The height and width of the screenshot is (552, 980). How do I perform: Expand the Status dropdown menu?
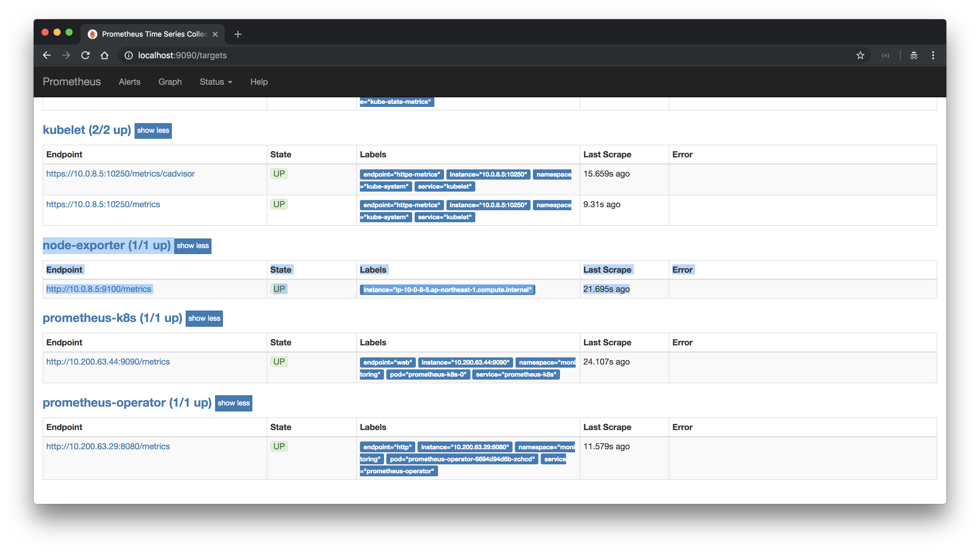tap(215, 82)
